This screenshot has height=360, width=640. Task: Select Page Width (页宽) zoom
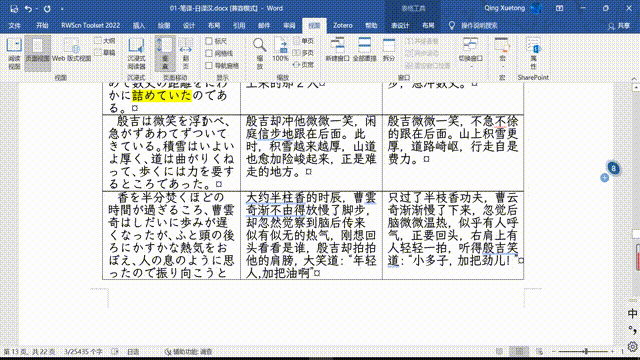pos(304,64)
